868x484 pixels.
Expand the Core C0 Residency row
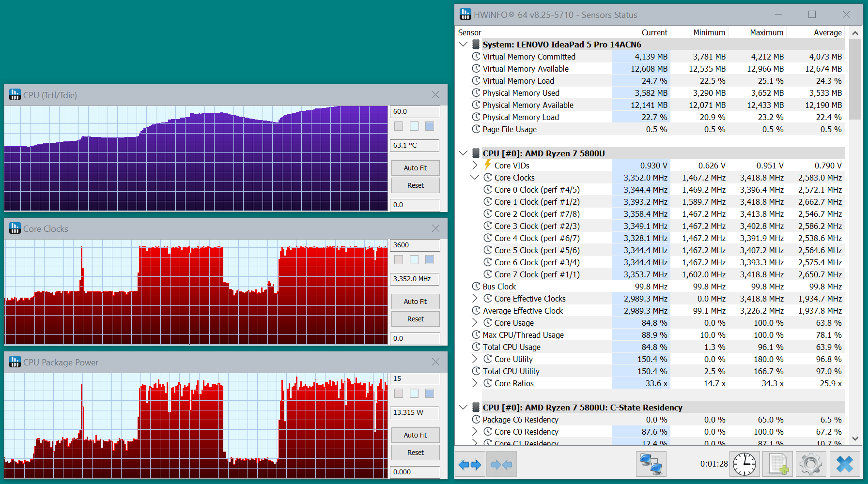[475, 431]
